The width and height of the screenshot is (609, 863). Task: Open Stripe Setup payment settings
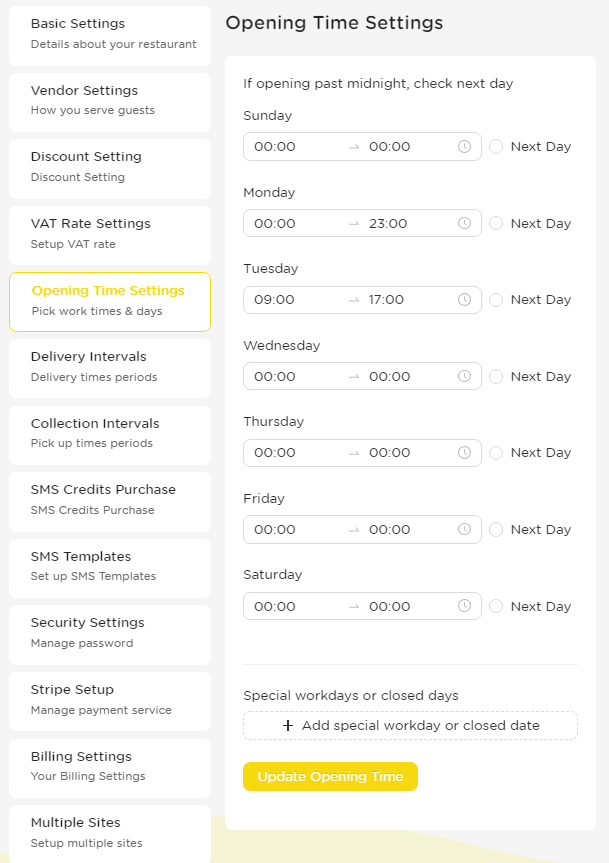(110, 701)
